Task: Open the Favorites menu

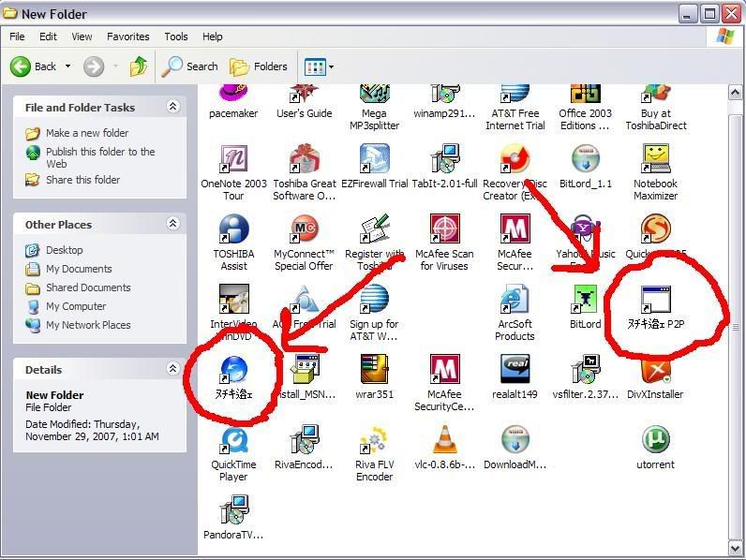Action: coord(128,37)
